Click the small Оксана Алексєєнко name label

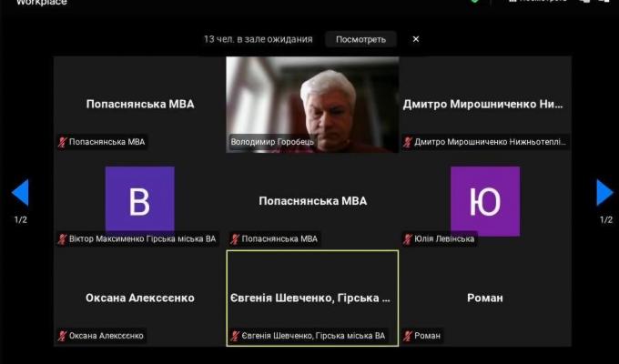[107, 336]
